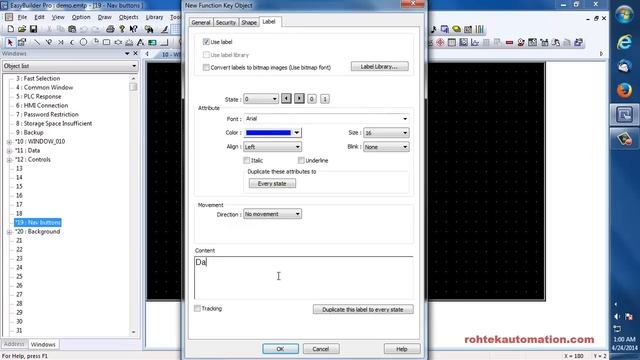Image resolution: width=640 pixels, height=360 pixels.
Task: Click the red minus bar object icon
Action: [x=509, y=42]
